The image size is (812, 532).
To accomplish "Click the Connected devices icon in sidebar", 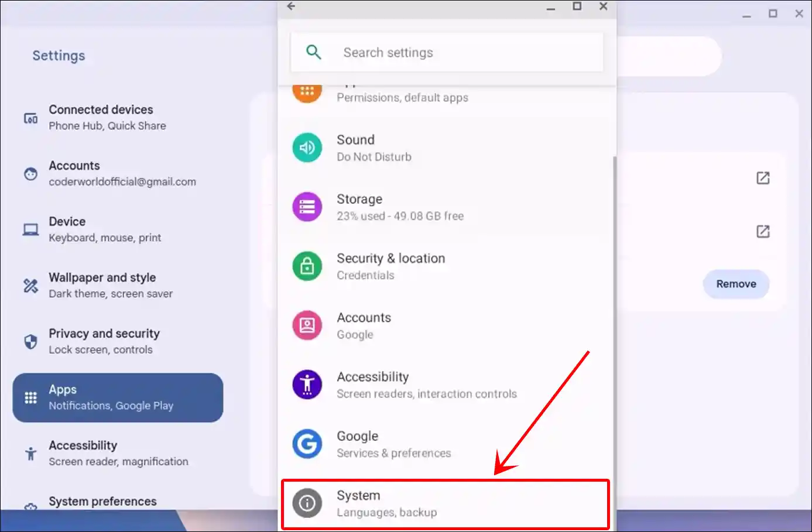I will click(x=30, y=118).
